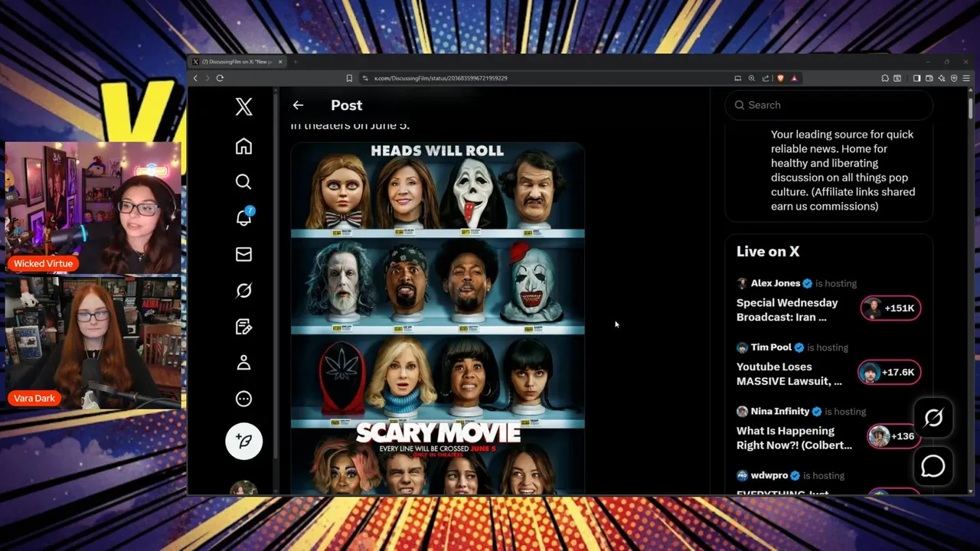Open Tim Pool host name link
Image resolution: width=980 pixels, height=551 pixels.
(771, 347)
